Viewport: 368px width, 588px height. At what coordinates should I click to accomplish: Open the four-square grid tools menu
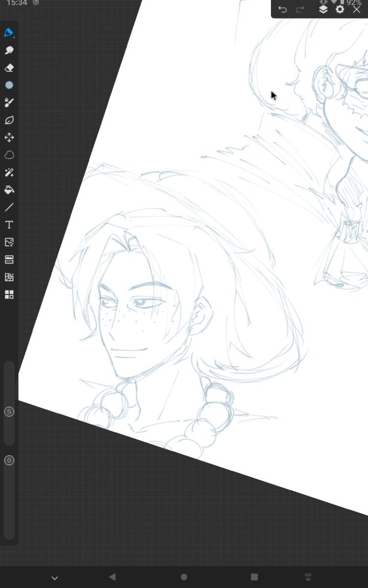click(9, 294)
